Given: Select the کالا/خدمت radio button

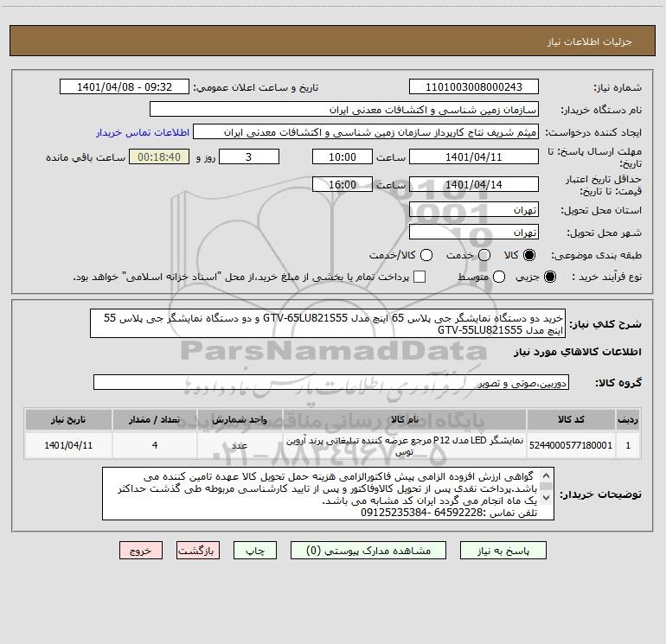Looking at the screenshot, I should coord(426,255).
